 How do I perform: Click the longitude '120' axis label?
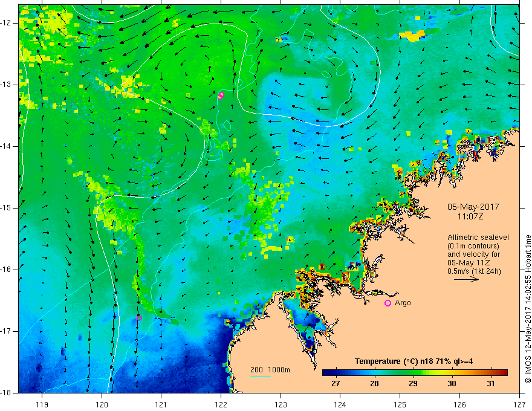102,404
